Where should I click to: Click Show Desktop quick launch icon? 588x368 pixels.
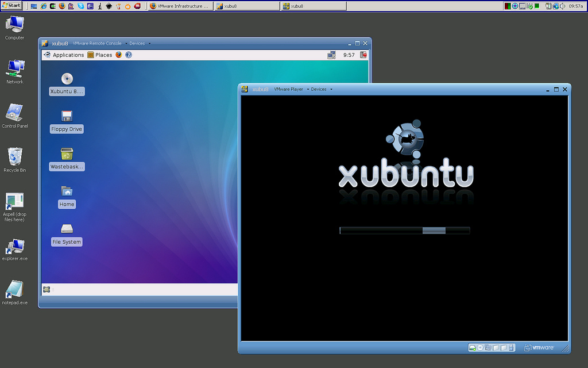click(34, 6)
